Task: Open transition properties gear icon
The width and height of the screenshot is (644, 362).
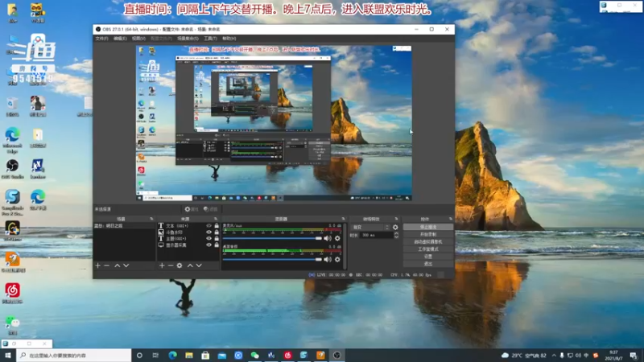Action: point(395,227)
